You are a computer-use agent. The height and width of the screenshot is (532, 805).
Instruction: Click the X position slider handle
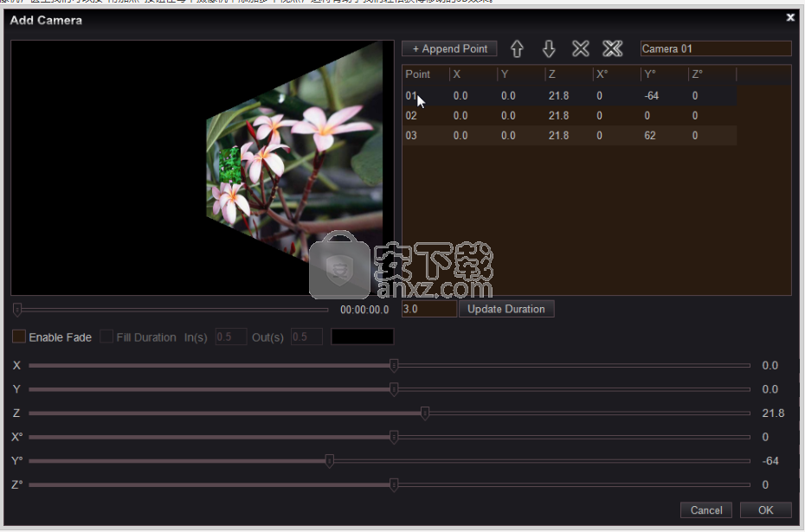pos(394,365)
